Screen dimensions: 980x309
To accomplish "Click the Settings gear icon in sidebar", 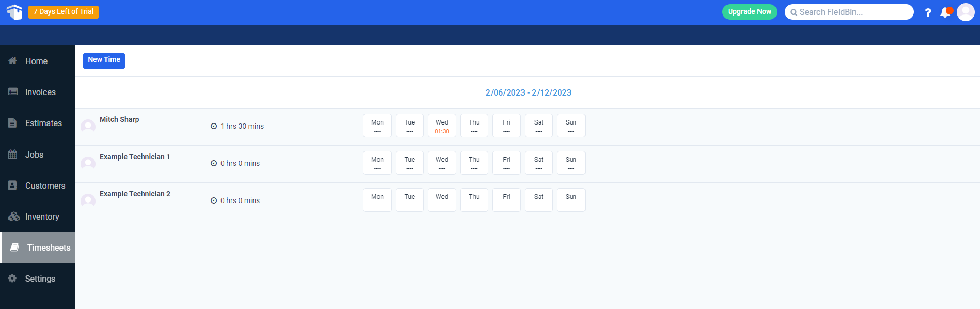I will tap(12, 279).
